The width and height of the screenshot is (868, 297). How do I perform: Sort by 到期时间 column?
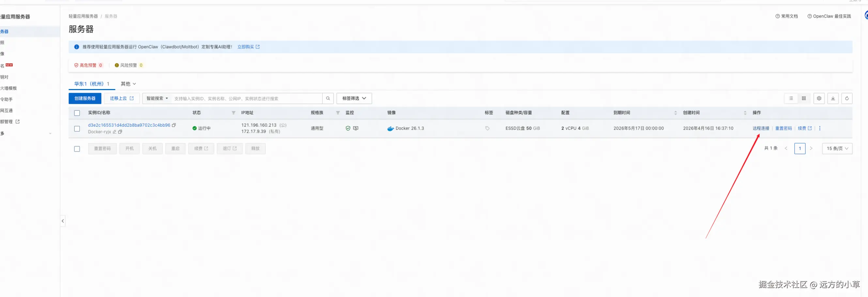(675, 113)
